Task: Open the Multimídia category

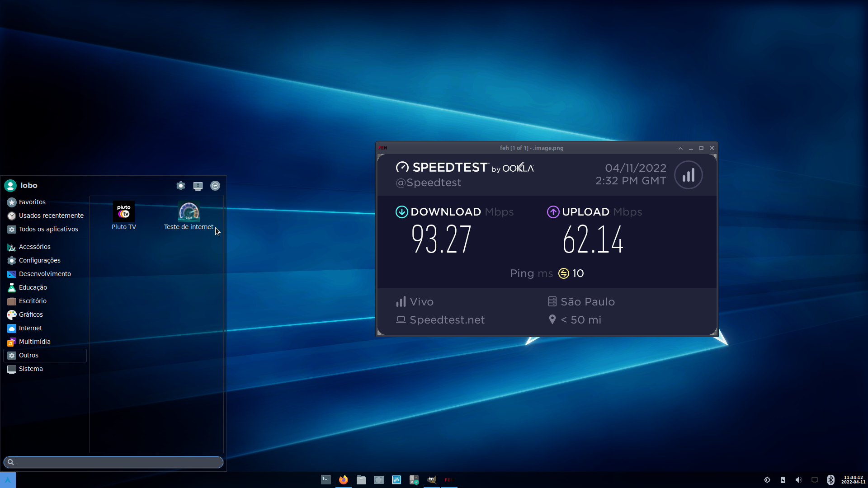Action: (x=34, y=342)
